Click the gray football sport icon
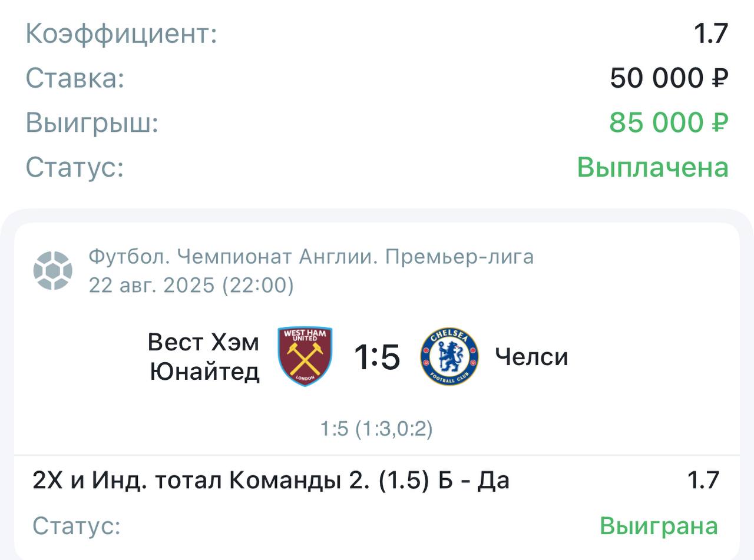Screen dimensions: 754x560 pos(53,271)
